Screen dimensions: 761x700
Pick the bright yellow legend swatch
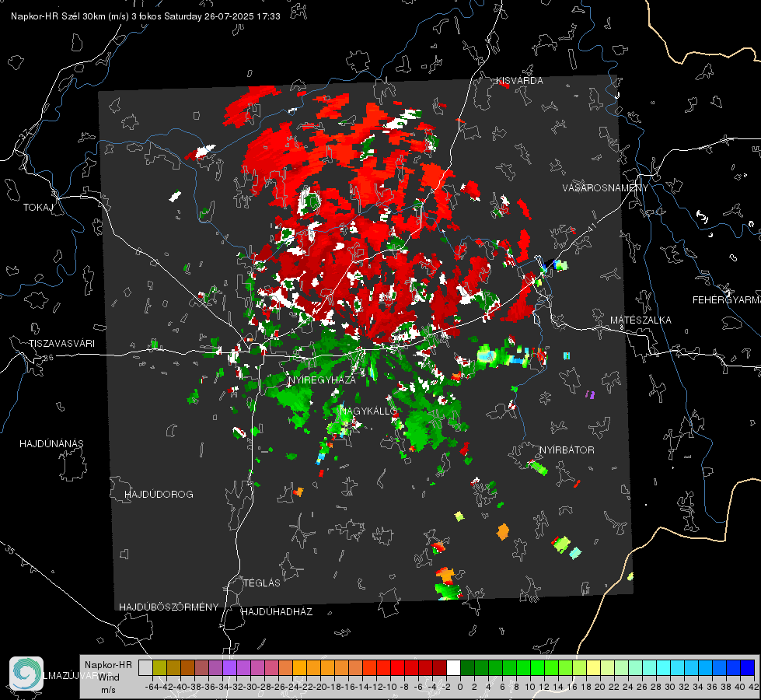tap(593, 668)
